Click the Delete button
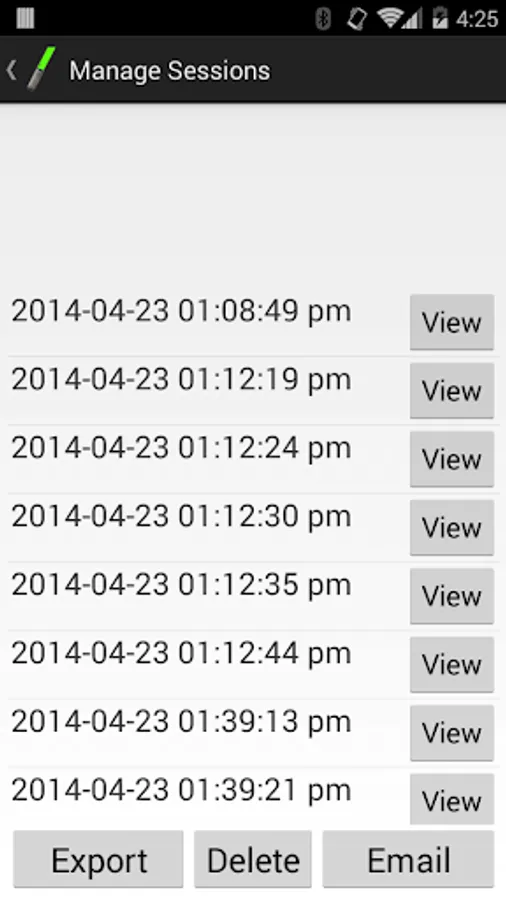The image size is (506, 900). pos(253,859)
